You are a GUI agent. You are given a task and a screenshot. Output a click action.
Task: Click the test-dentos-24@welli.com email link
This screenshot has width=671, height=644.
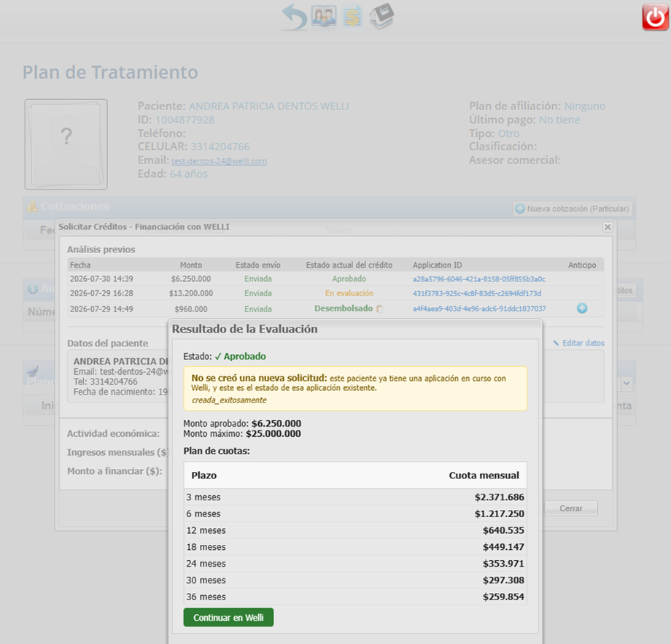point(219,161)
